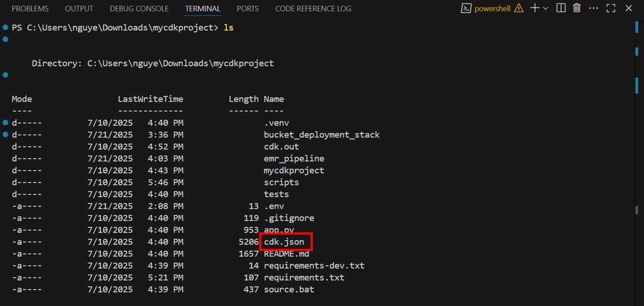Click the command marker beside the ls prompt
This screenshot has width=644, height=306.
tap(6, 28)
